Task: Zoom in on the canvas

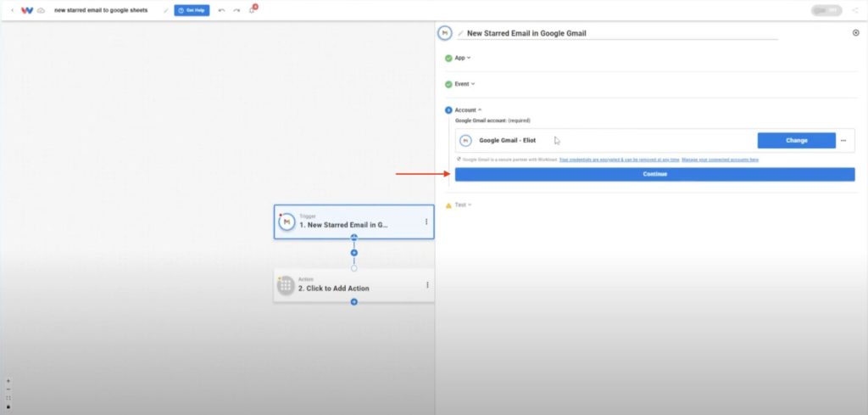Action: pyautogui.click(x=8, y=381)
